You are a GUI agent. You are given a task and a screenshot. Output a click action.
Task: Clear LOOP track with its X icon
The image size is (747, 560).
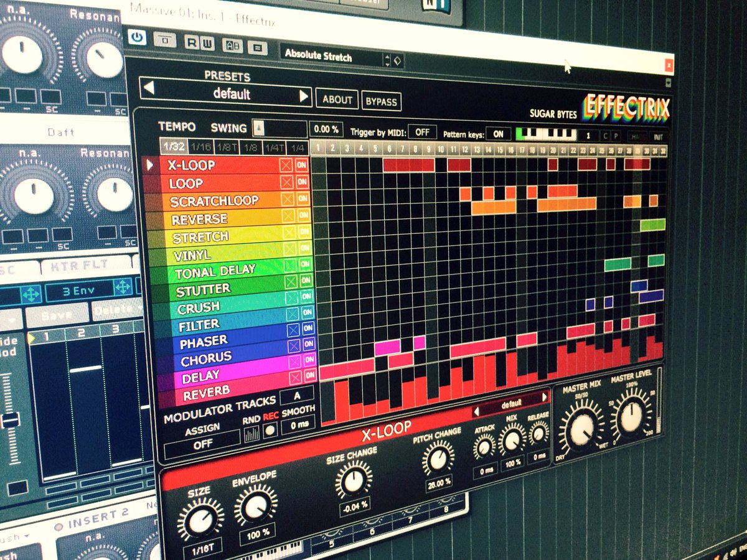click(286, 182)
